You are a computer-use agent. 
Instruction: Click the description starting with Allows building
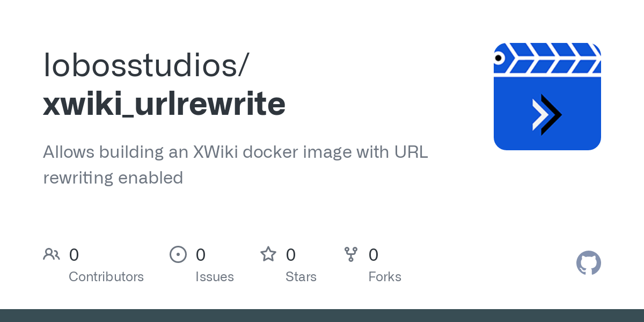pyautogui.click(x=236, y=164)
